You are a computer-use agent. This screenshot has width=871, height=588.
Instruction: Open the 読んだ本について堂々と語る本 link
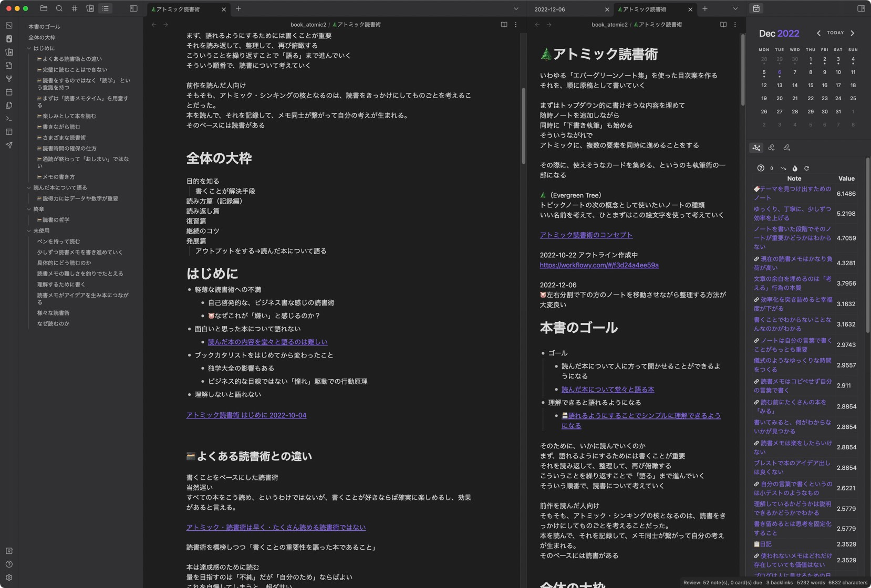click(x=608, y=390)
